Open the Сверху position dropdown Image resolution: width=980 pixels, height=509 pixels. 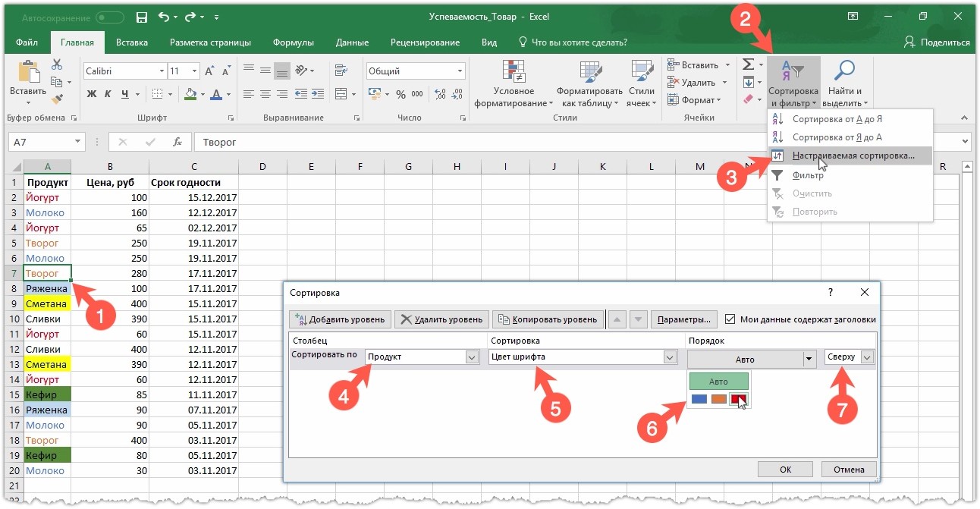coord(868,357)
